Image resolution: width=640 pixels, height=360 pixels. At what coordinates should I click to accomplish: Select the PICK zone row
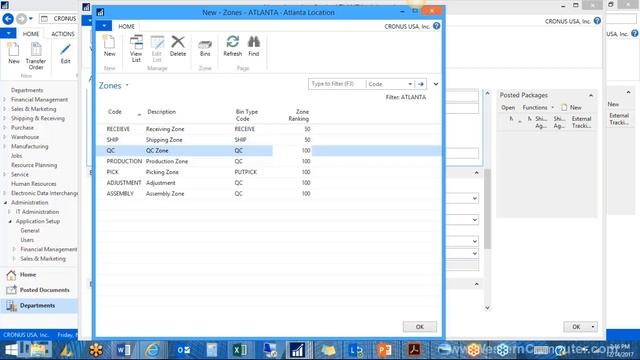pos(269,172)
